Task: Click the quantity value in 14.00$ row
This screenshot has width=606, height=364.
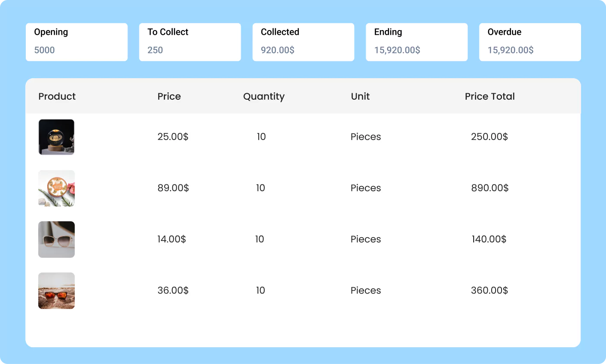Action: pyautogui.click(x=260, y=239)
